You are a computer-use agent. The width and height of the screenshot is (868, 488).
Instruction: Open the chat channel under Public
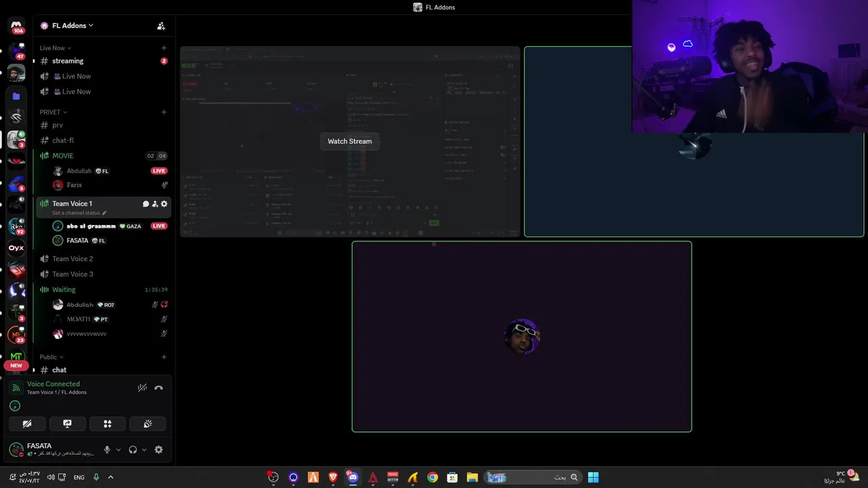pos(103,370)
